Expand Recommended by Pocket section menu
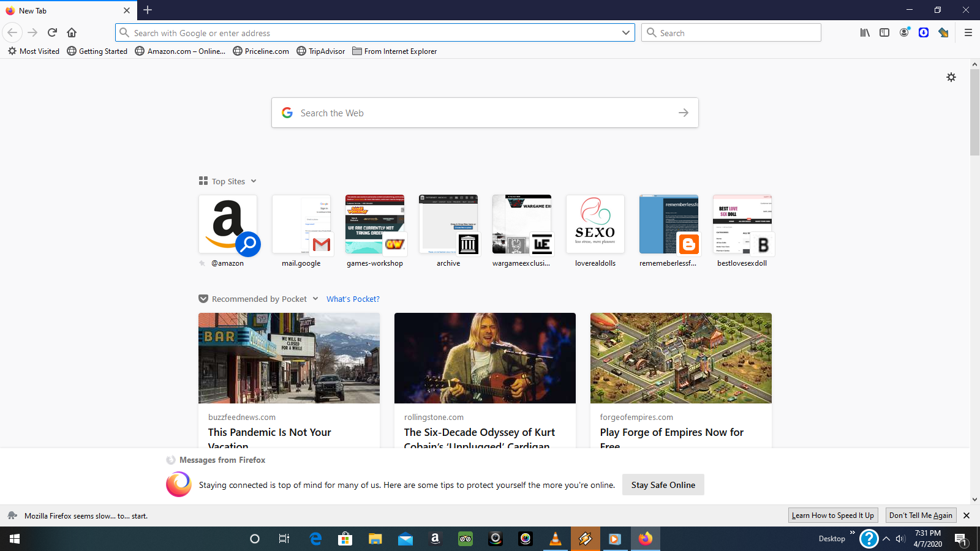The image size is (980, 551). pos(315,299)
